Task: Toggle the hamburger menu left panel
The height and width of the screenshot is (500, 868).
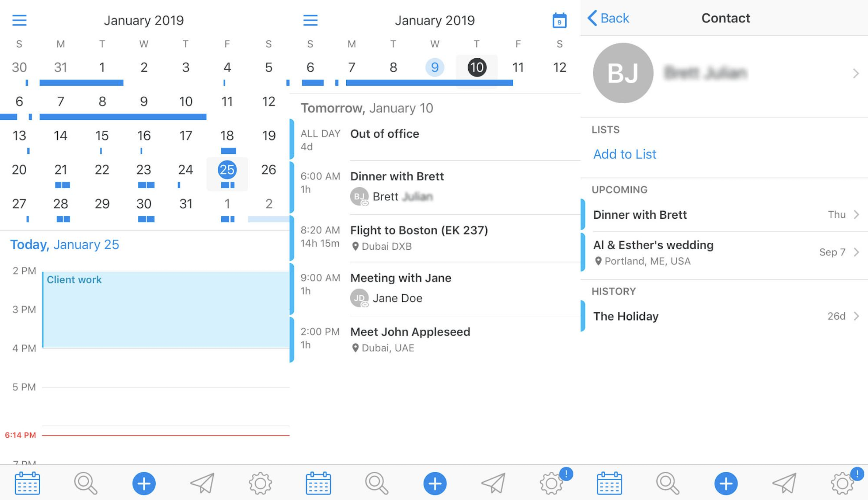Action: tap(19, 20)
